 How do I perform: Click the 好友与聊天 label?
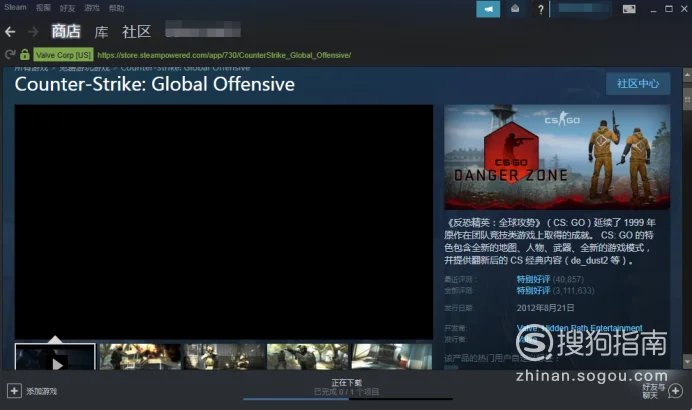point(654,391)
